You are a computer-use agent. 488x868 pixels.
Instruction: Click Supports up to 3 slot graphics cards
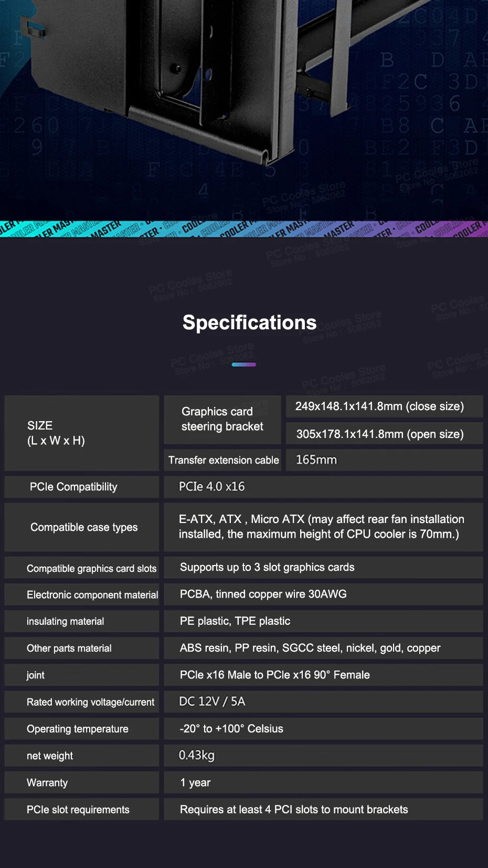pos(267,567)
